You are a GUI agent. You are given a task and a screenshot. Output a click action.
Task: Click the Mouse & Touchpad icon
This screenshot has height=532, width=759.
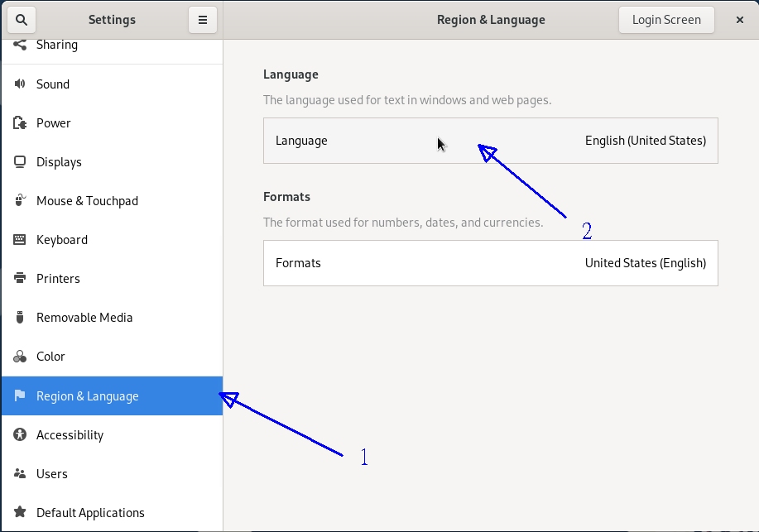pyautogui.click(x=20, y=201)
